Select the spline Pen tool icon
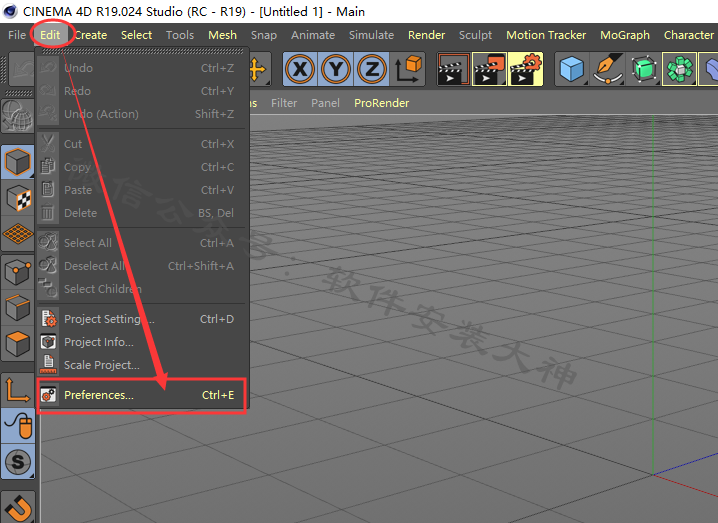718x523 pixels. pyautogui.click(x=608, y=69)
